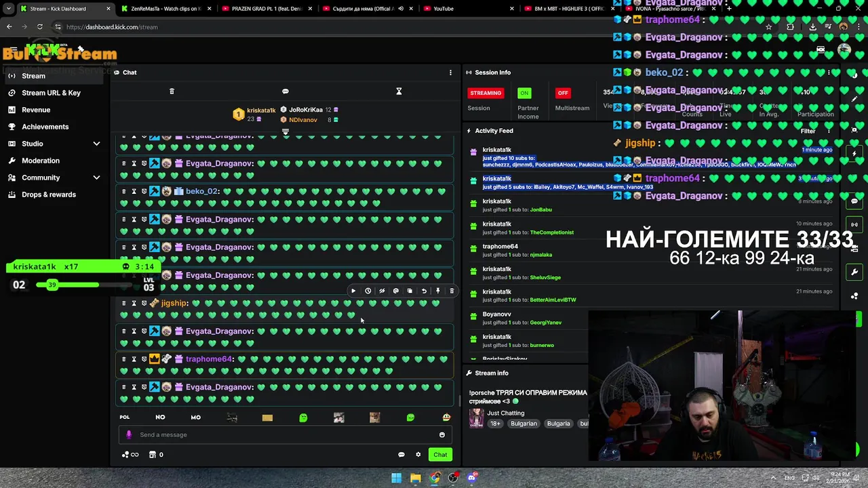Screen dimensions: 868x488
Task: Open TheCompletionist gifted sub link
Action: pos(551,232)
